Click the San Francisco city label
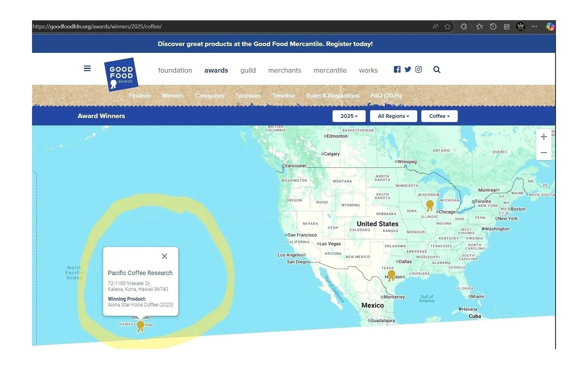The height and width of the screenshot is (369, 588). (x=302, y=235)
